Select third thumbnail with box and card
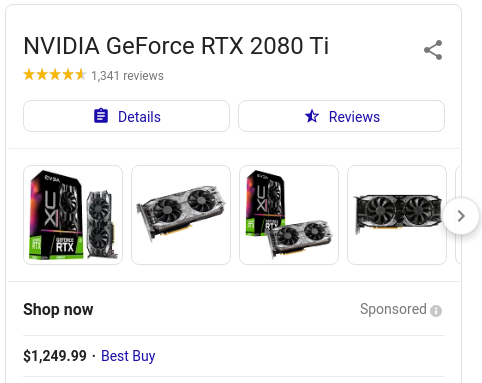Image resolution: width=482 pixels, height=383 pixels. [x=289, y=215]
